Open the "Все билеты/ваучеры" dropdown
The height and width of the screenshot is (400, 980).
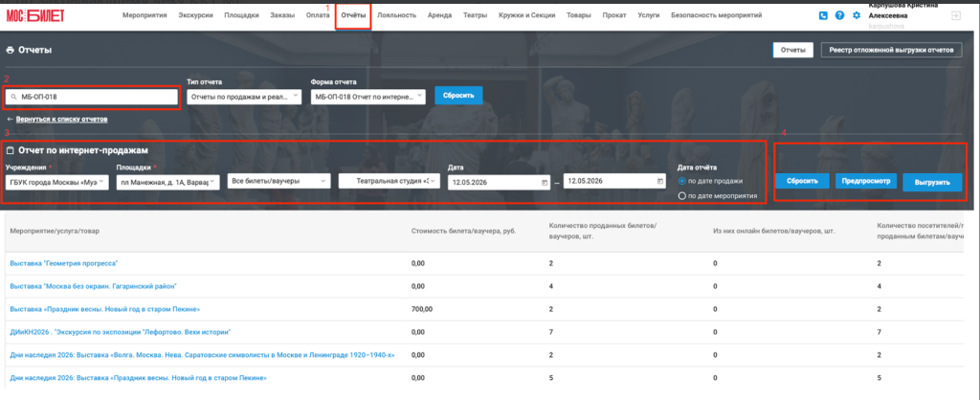[278, 181]
